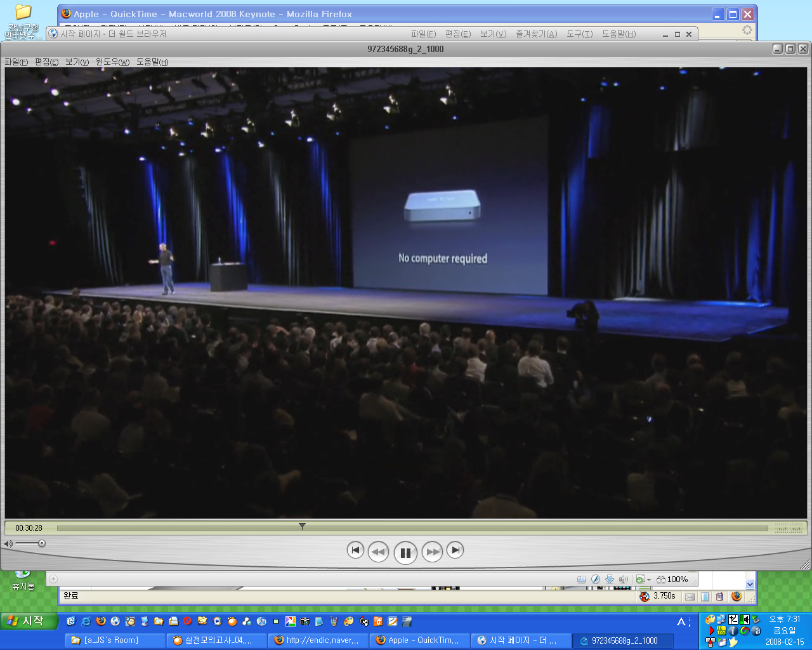Viewport: 812px width, 650px height.
Task: Launch Firefox from quick launch bar
Action: (x=101, y=621)
